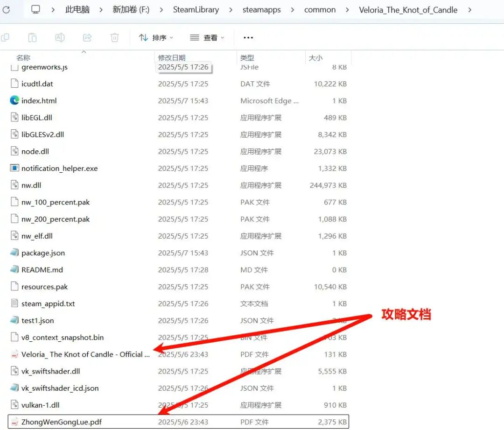Click the date 2025/5/5 17:28 of README.md

(x=183, y=270)
